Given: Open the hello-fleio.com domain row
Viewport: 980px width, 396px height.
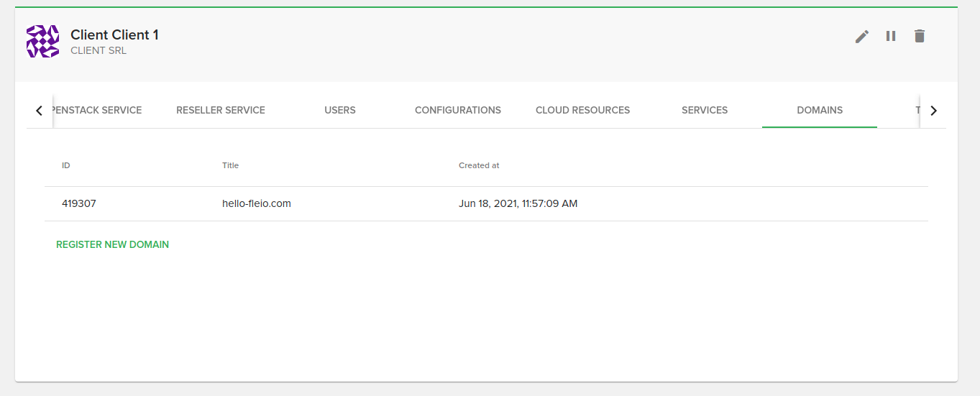Looking at the screenshot, I should tap(257, 203).
